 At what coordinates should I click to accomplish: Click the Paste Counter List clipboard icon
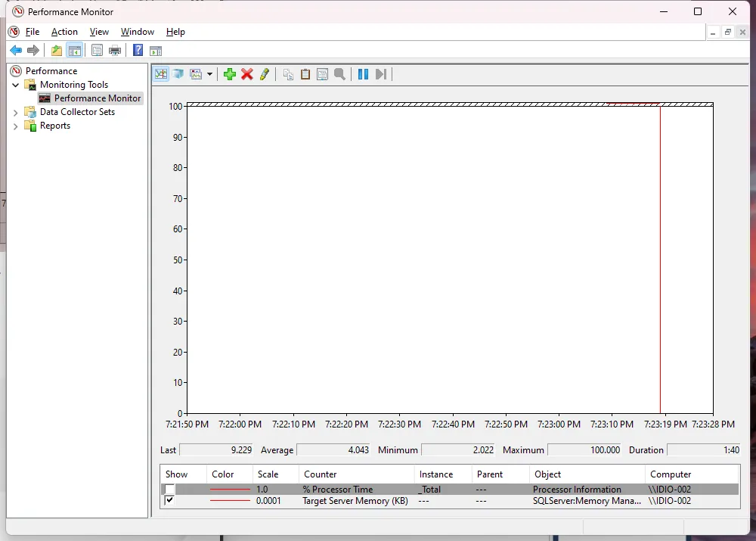[x=305, y=74]
